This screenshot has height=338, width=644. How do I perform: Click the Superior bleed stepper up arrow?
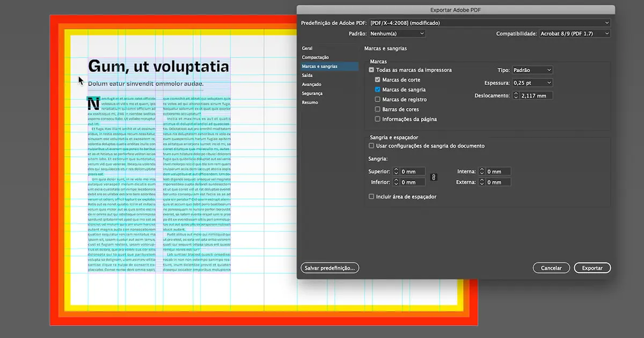397,170
